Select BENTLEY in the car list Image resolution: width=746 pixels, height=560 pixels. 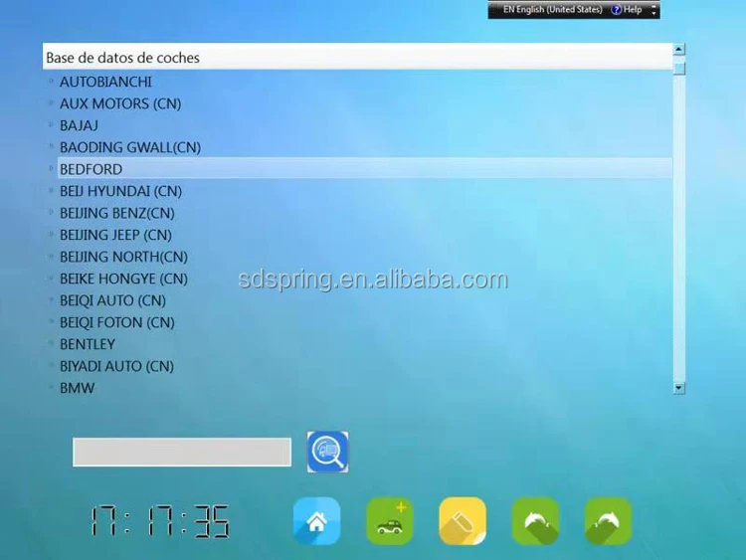88,344
